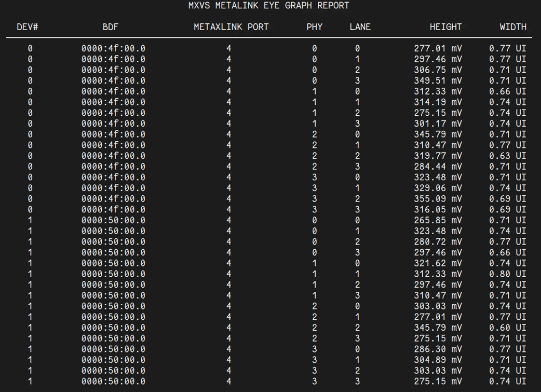Viewport: 541px width, 392px height.
Task: Click the 314.19 mV height value
Action: pyautogui.click(x=438, y=102)
